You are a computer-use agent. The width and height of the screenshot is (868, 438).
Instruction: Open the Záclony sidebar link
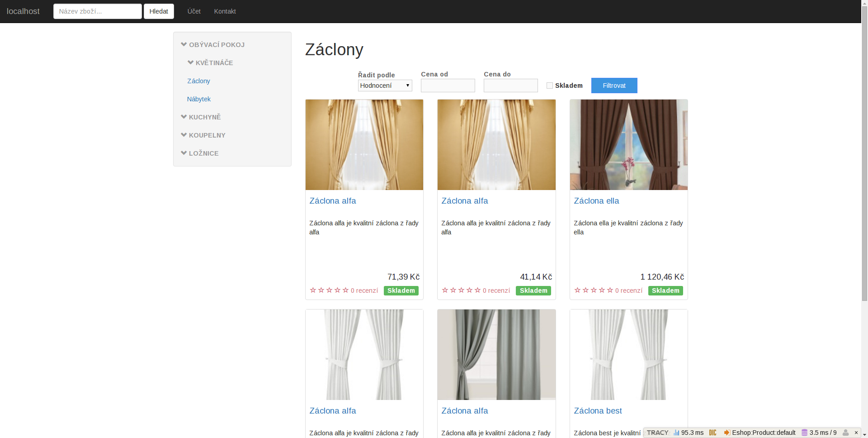[x=198, y=81]
